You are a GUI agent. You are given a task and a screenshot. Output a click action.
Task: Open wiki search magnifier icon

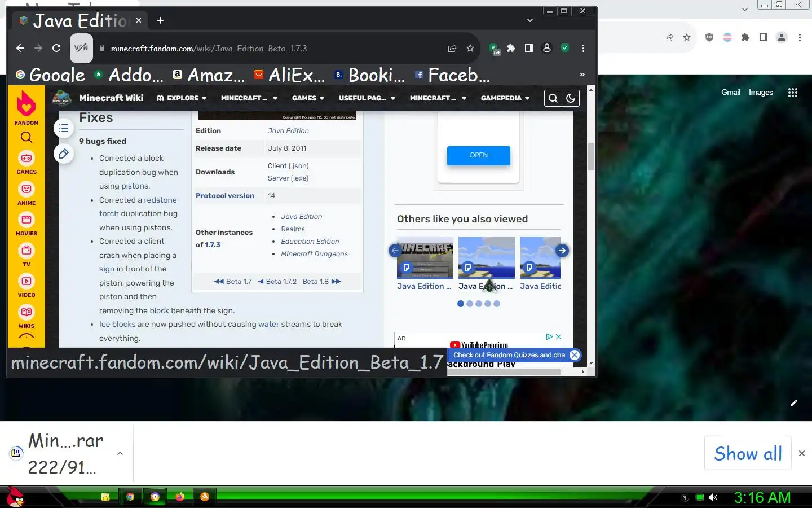coord(553,98)
